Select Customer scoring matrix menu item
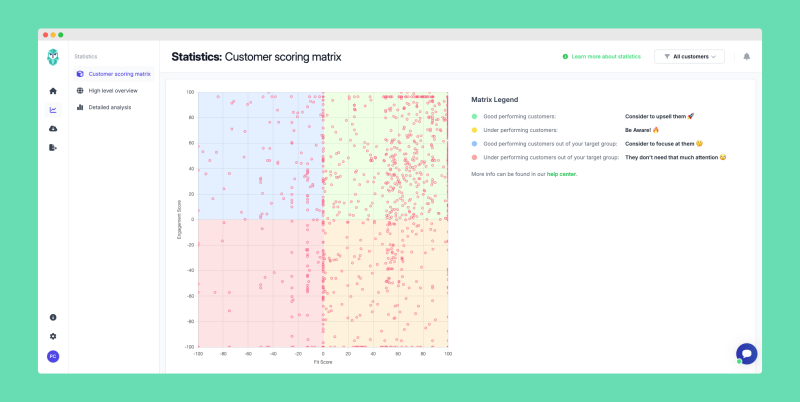Viewport: 800px width, 402px height. [x=118, y=74]
